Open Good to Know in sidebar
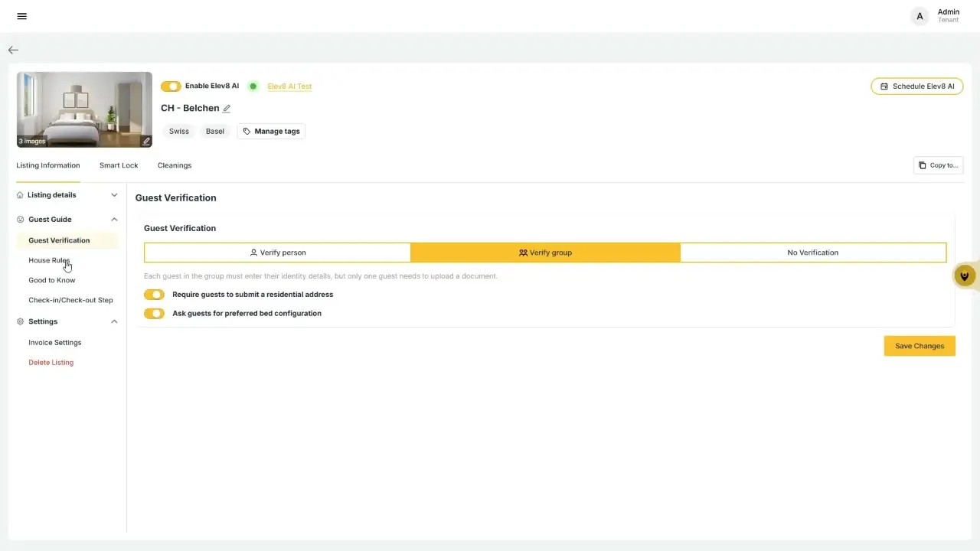Screen dimensions: 980x551 [52, 280]
